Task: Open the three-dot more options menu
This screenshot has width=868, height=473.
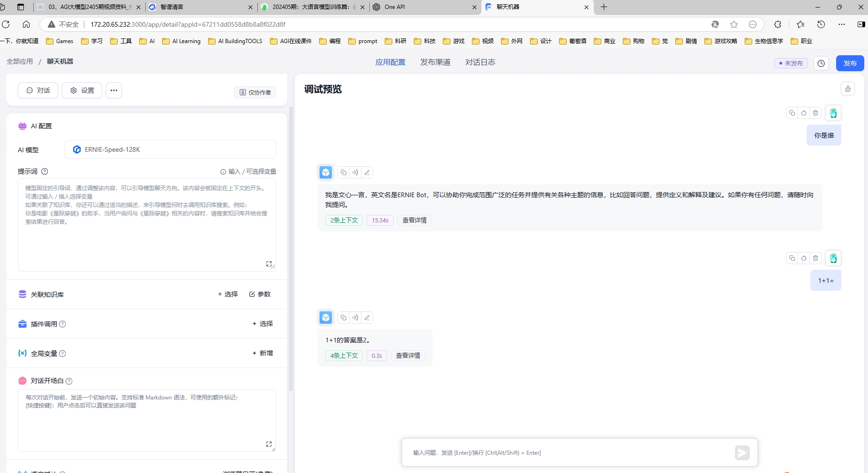Action: tap(114, 90)
